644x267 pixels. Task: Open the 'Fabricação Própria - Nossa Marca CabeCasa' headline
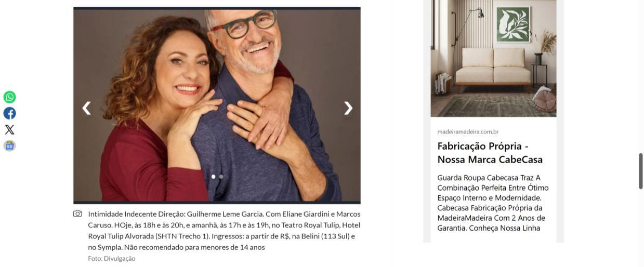point(490,153)
